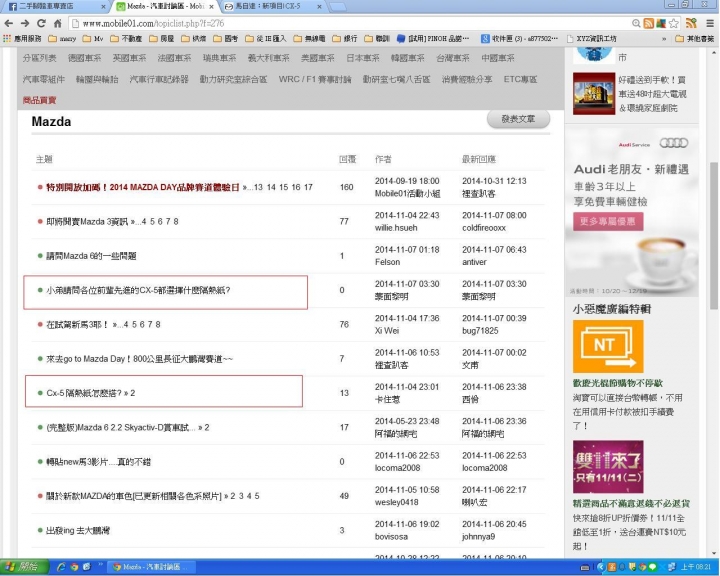Select 汽車行車記錄器 in the navigation

click(x=159, y=79)
